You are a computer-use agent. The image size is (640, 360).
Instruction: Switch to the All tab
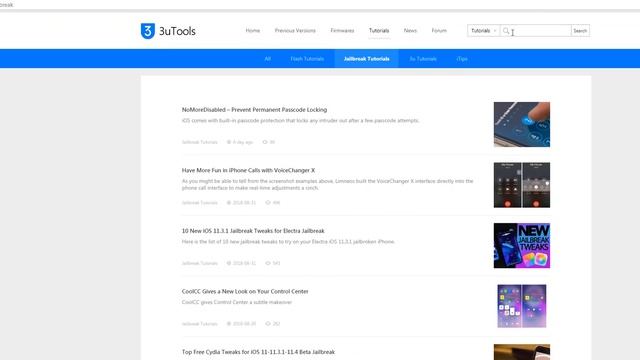pos(268,59)
